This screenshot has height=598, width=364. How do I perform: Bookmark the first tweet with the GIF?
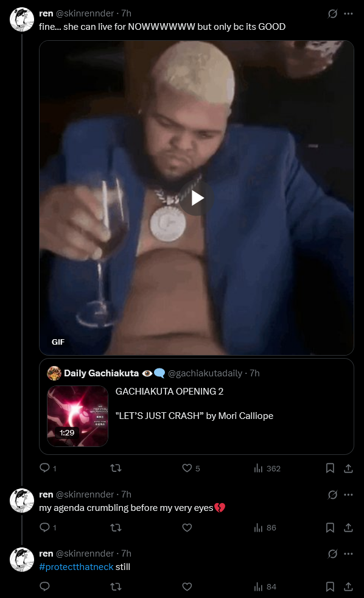tap(330, 468)
